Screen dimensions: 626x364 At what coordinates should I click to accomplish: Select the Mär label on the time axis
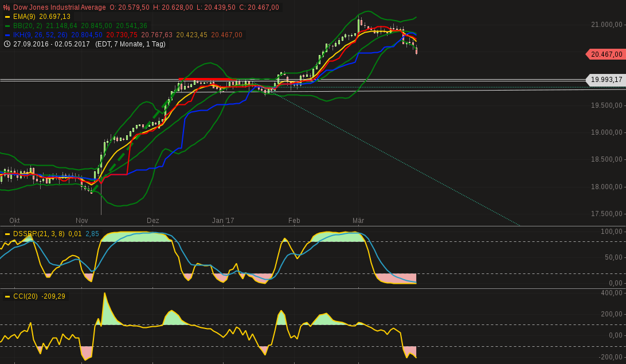point(359,220)
